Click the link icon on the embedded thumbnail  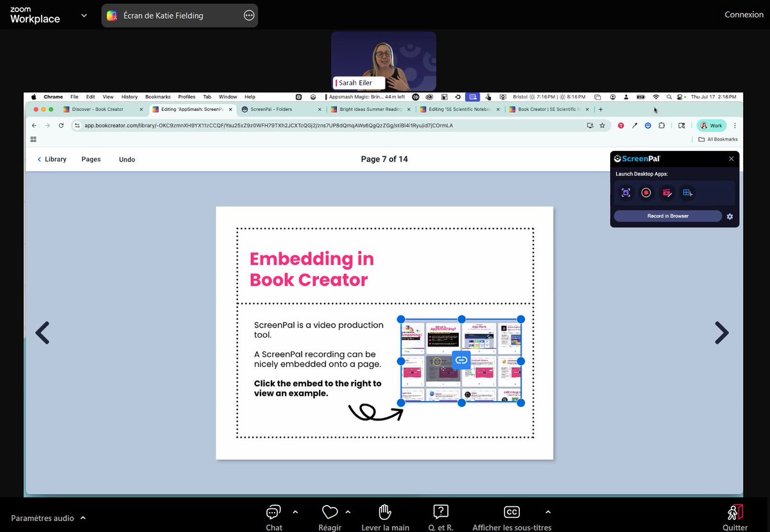[x=461, y=361]
